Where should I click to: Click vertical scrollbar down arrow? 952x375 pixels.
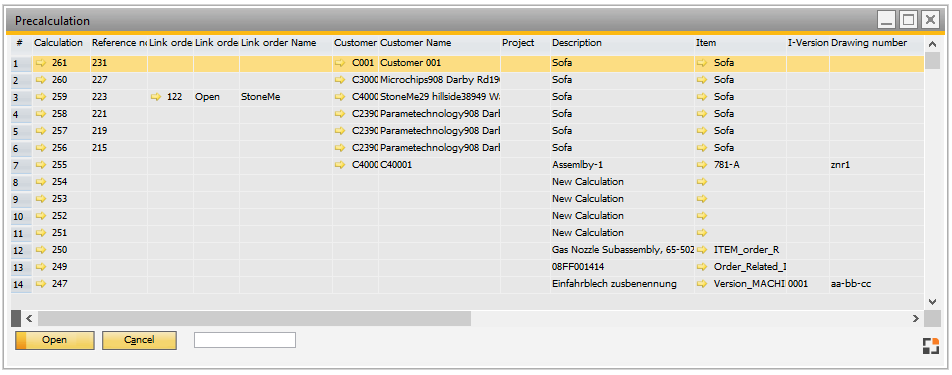point(933,302)
